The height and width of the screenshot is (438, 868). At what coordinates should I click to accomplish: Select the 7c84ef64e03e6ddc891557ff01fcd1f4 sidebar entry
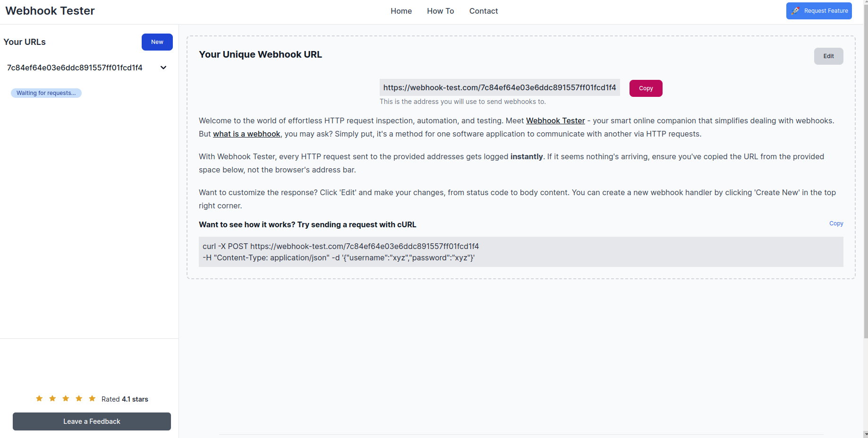point(75,68)
